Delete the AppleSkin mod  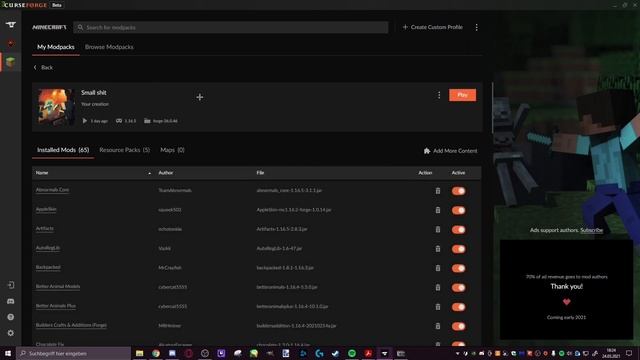pos(438,210)
